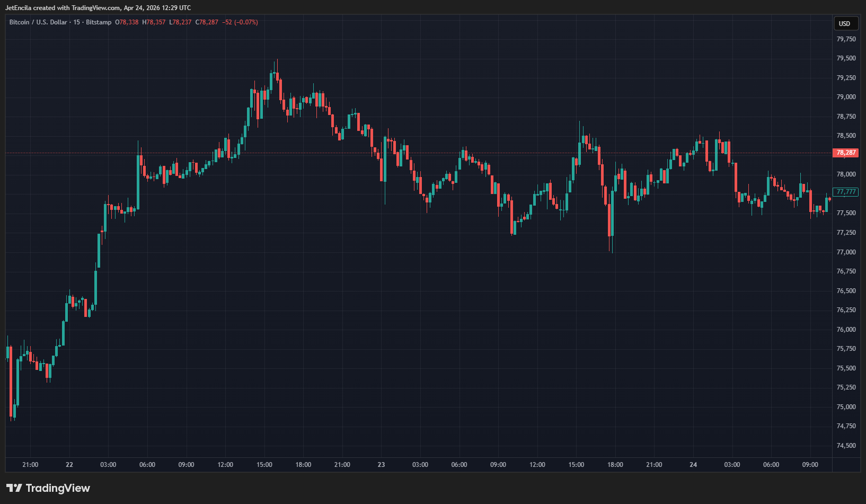Select the date label 24 on time axis
The height and width of the screenshot is (504, 866).
[693, 465]
